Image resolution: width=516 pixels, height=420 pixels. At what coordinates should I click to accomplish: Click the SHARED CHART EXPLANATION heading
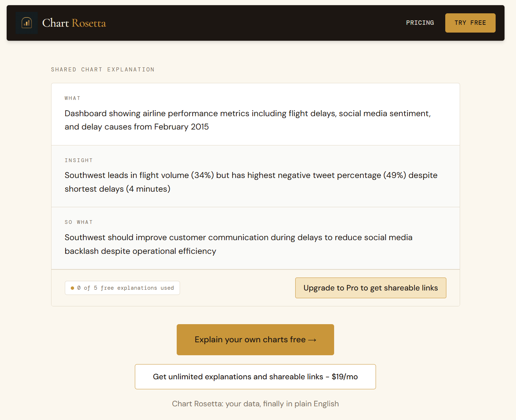(103, 70)
